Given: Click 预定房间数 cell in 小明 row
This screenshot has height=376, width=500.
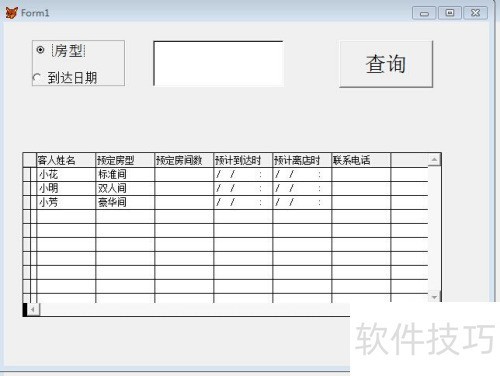Looking at the screenshot, I should 184,188.
